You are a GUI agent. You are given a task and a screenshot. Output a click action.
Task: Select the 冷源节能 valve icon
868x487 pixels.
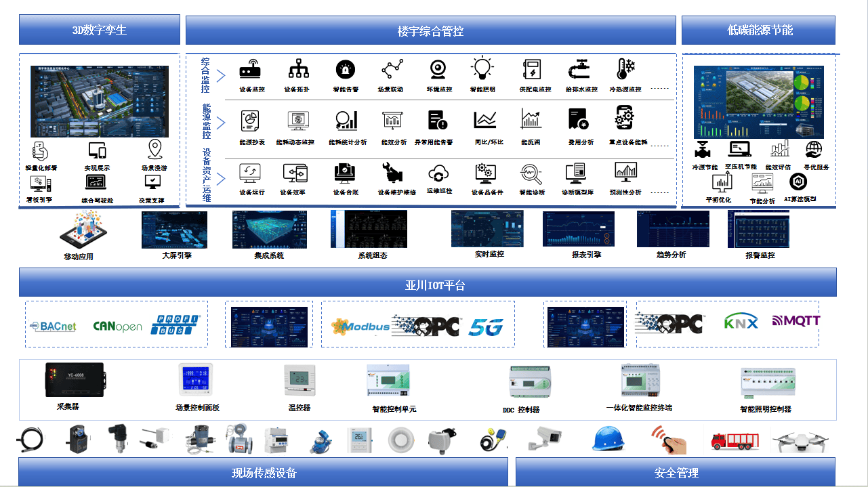pos(703,149)
